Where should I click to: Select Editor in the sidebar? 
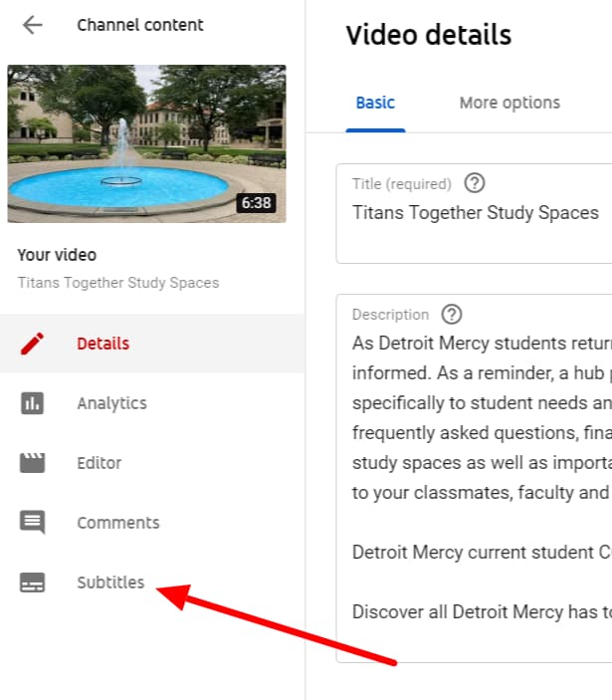click(x=152, y=463)
